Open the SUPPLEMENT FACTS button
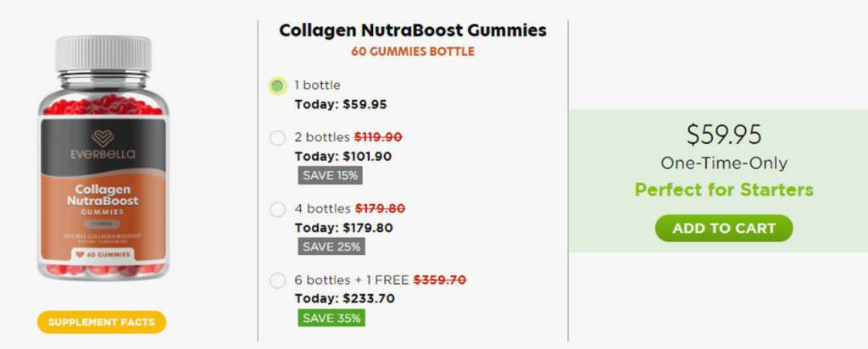 (x=102, y=322)
